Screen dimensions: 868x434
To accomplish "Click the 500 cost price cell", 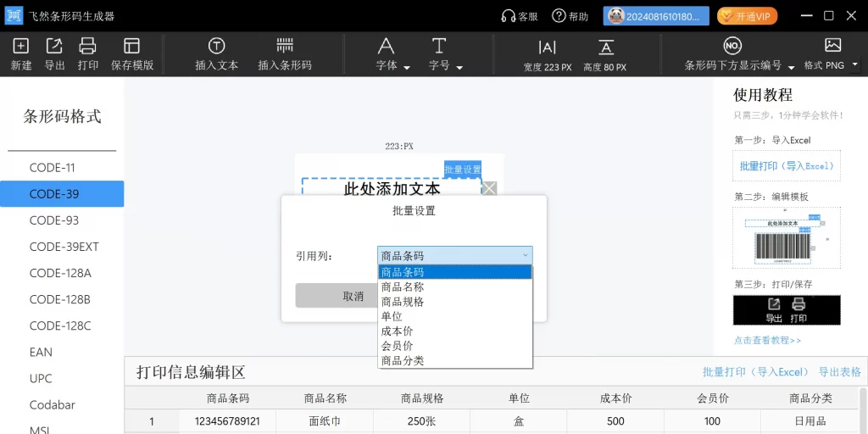I will pyautogui.click(x=615, y=421).
